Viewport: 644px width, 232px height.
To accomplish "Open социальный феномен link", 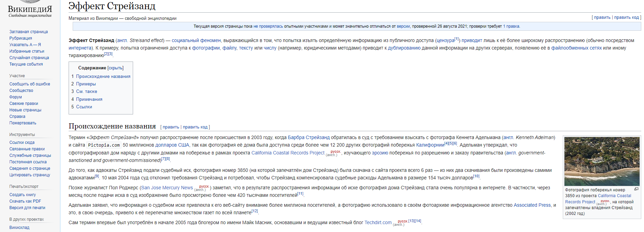I will (196, 41).
